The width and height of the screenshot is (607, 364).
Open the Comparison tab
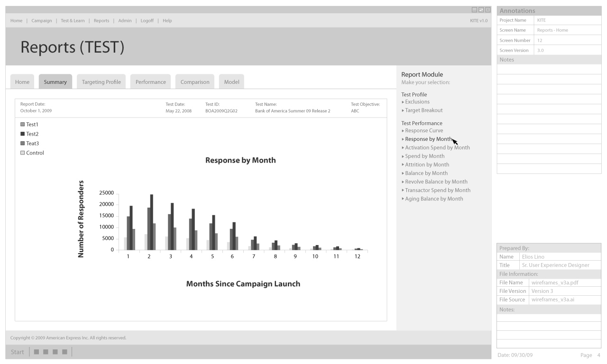pos(194,82)
